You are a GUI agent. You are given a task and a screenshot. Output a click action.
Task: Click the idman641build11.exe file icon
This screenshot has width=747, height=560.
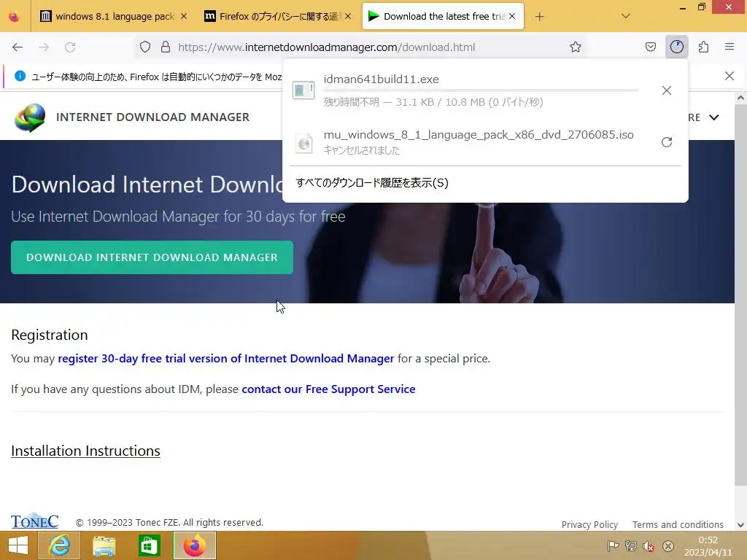click(x=303, y=90)
